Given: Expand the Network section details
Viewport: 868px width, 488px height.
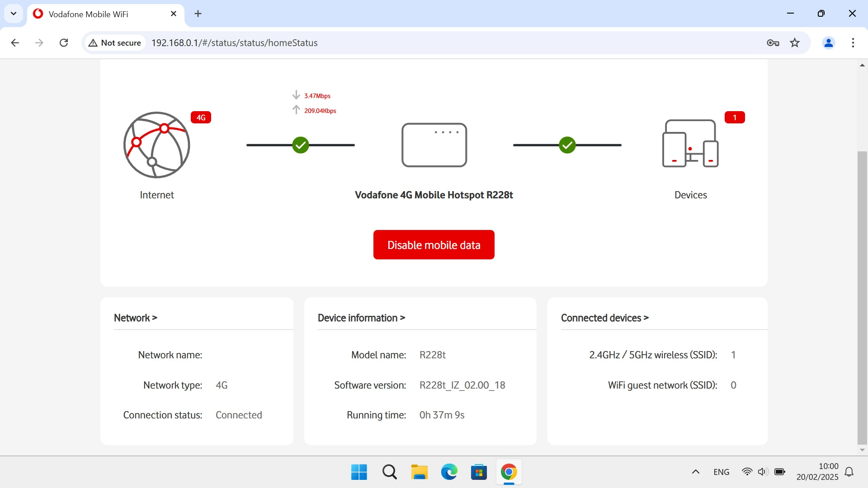Looking at the screenshot, I should pyautogui.click(x=135, y=318).
